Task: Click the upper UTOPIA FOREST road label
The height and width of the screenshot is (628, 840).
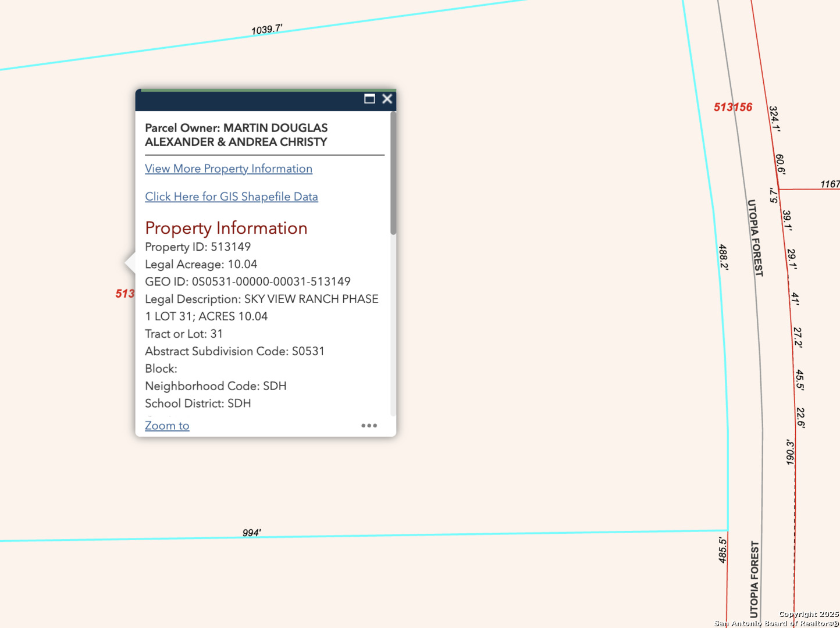Action: pyautogui.click(x=754, y=238)
